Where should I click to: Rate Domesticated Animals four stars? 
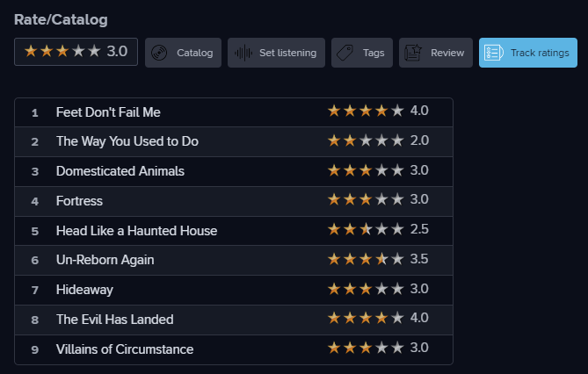(381, 170)
